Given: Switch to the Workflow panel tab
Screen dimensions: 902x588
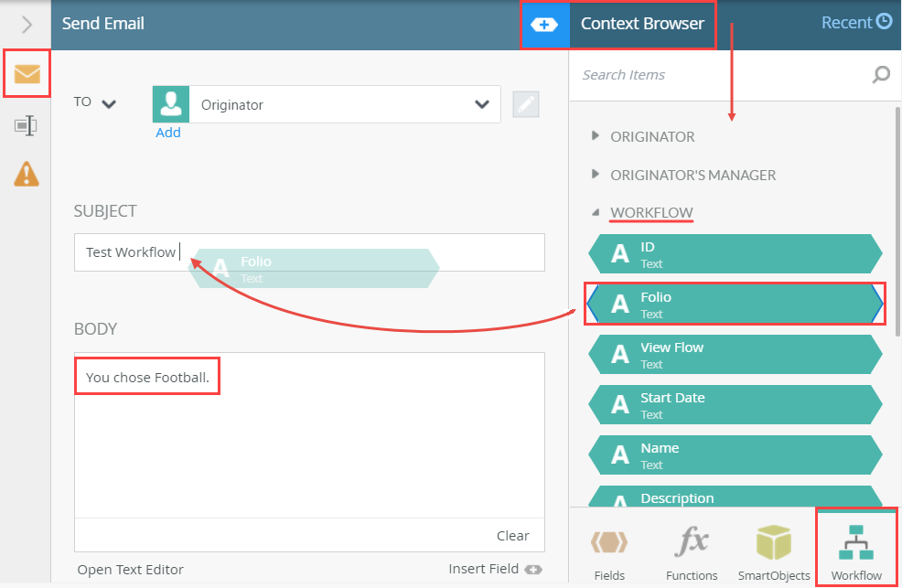Looking at the screenshot, I should [855, 548].
